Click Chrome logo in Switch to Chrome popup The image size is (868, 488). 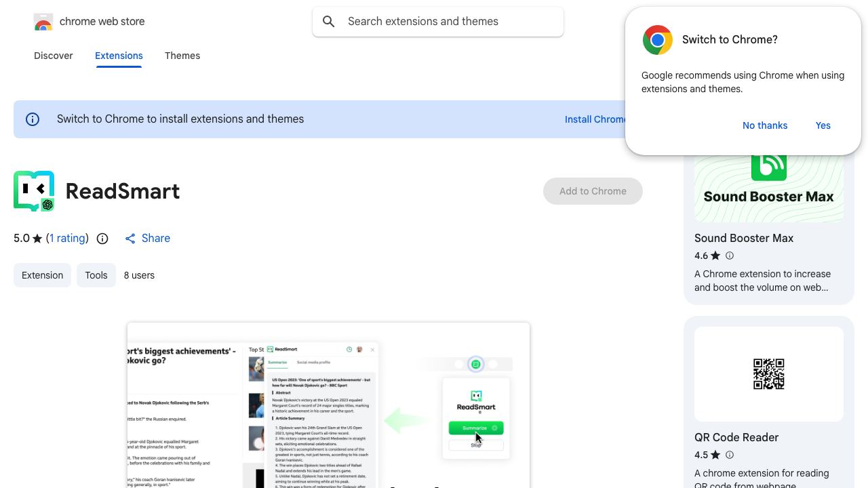[x=657, y=40]
